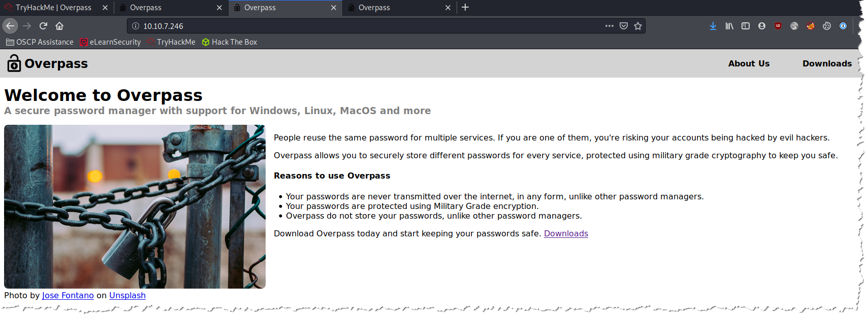This screenshot has width=868, height=316.
Task: Go to the browser home page
Action: [59, 26]
